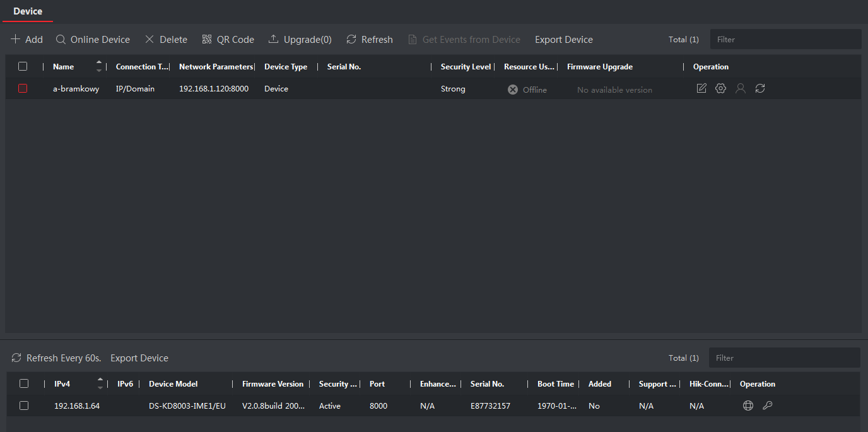
Task: Click Export Device in the top toolbar
Action: click(x=563, y=40)
